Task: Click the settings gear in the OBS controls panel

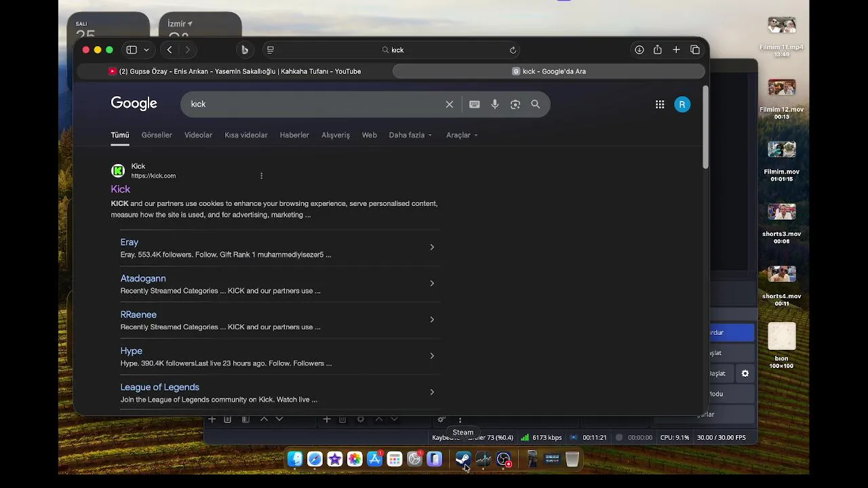Action: (745, 373)
